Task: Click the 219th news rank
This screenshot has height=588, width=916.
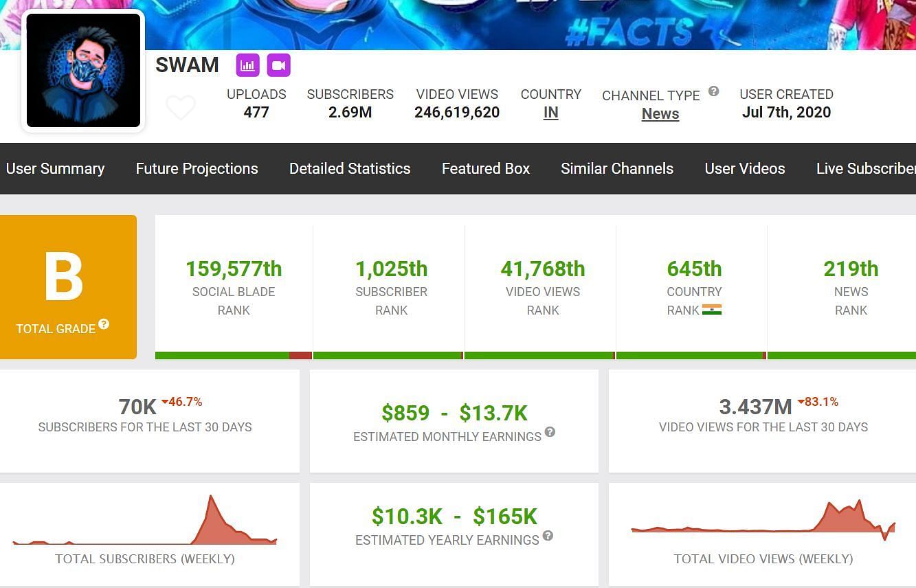Action: [851, 269]
